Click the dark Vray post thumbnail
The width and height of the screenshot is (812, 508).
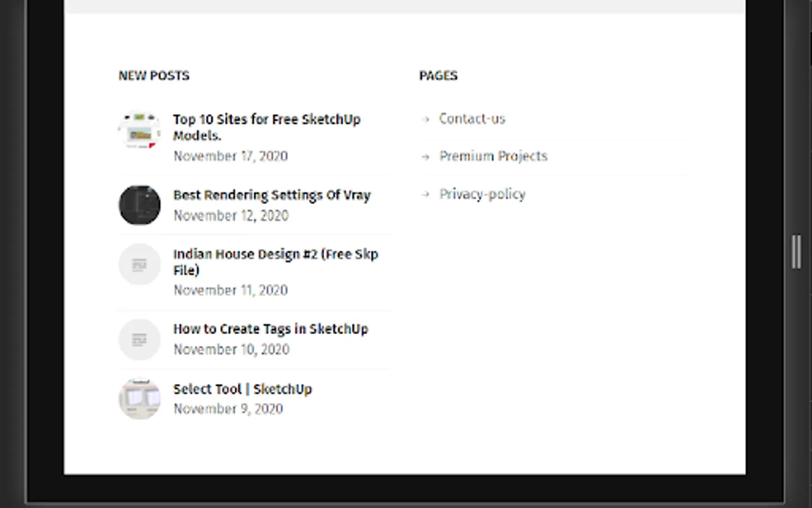pos(139,205)
